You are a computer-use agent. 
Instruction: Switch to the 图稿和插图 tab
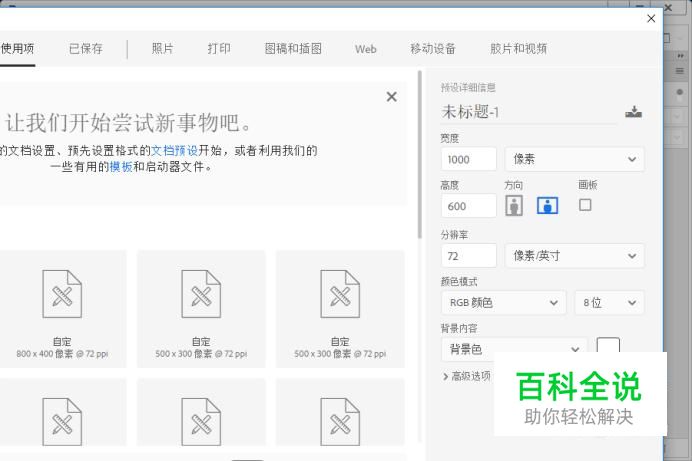(x=293, y=49)
